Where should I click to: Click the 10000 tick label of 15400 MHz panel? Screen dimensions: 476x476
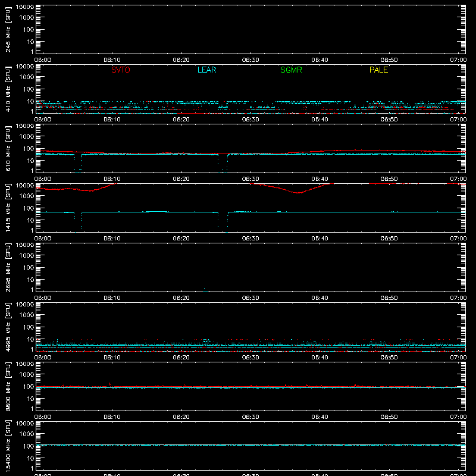click(25, 424)
